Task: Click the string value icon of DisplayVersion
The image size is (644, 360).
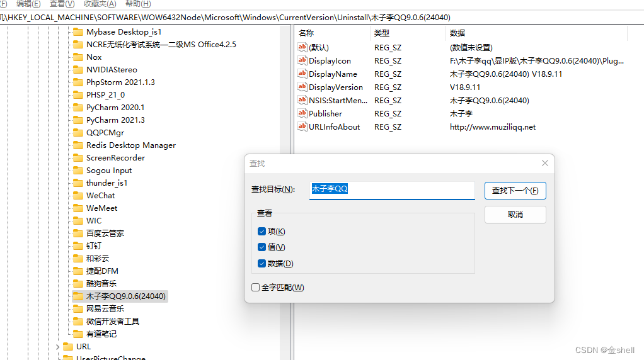Action: click(302, 87)
